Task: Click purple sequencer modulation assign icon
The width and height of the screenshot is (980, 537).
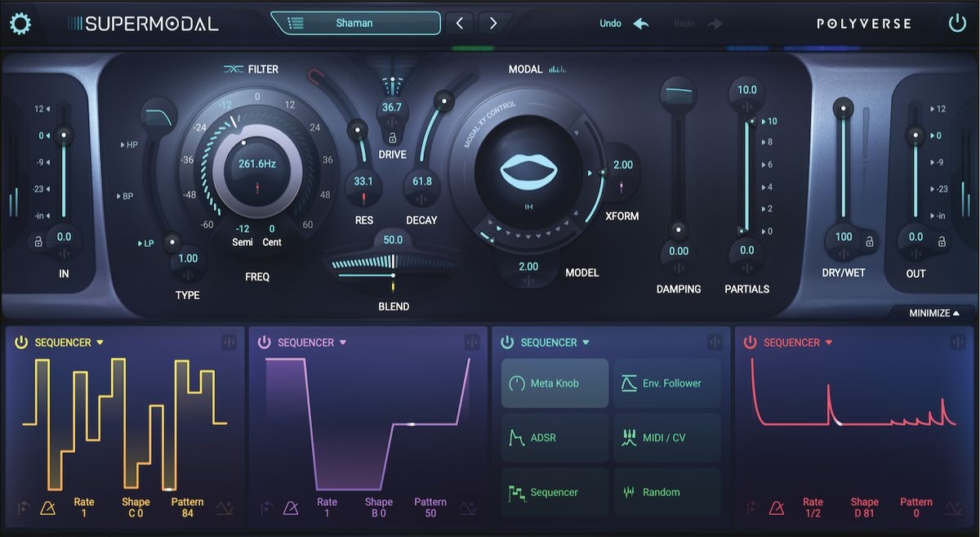Action: [x=472, y=342]
